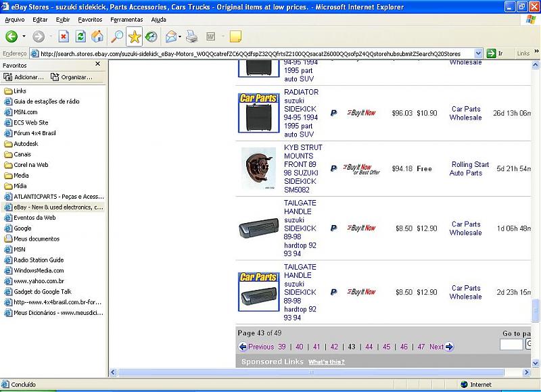Click the grey Forward arrow button

point(39,36)
